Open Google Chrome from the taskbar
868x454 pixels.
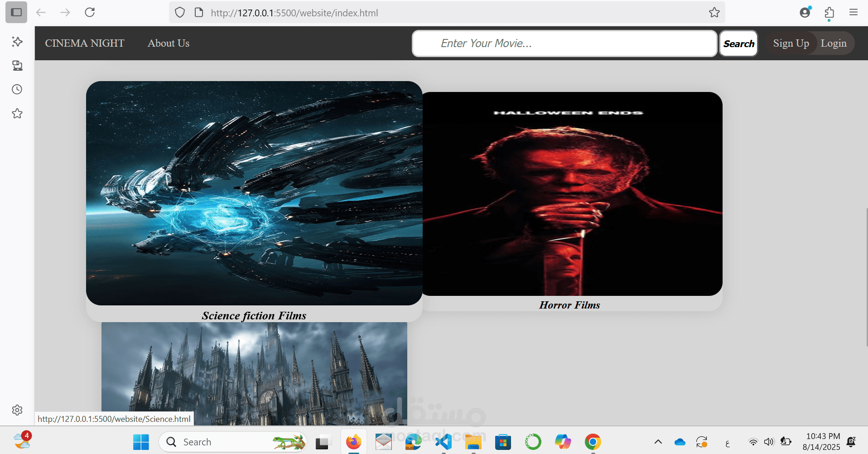[x=593, y=442]
